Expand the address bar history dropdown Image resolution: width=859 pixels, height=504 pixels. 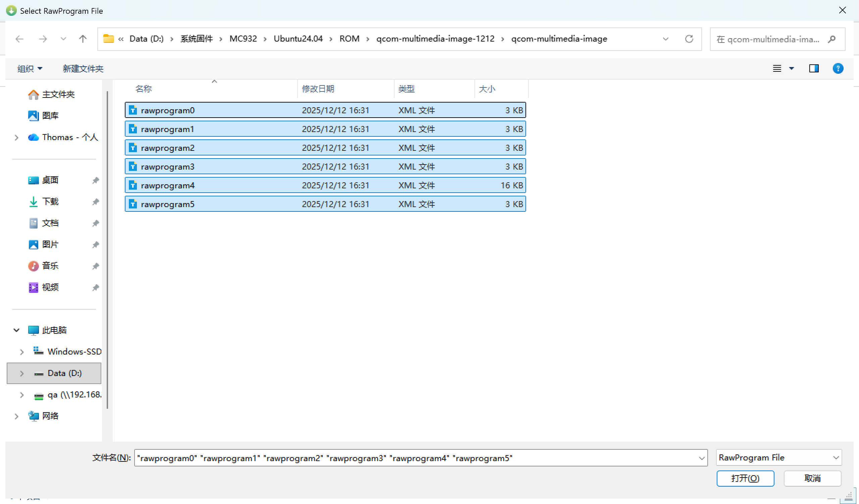point(665,39)
